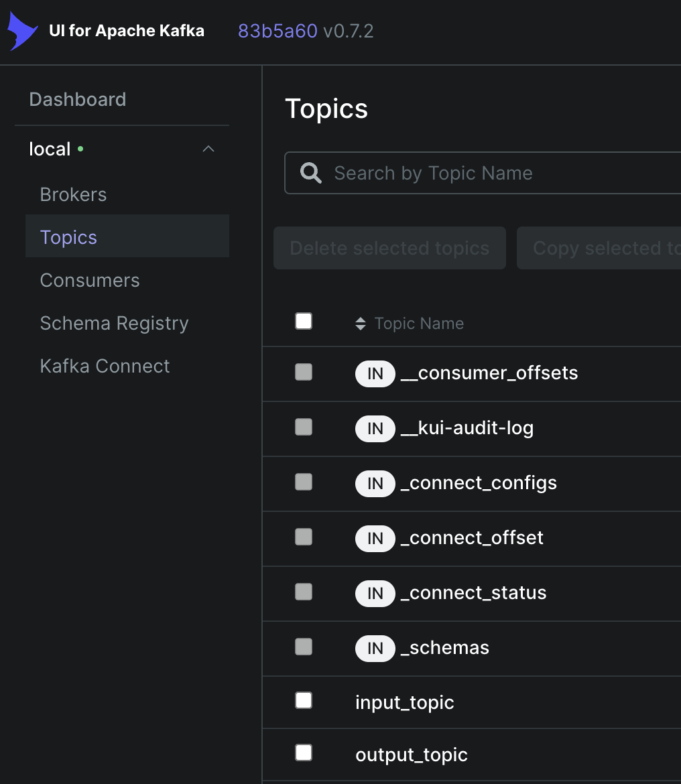
Task: Click the local cluster name
Action: (x=50, y=149)
